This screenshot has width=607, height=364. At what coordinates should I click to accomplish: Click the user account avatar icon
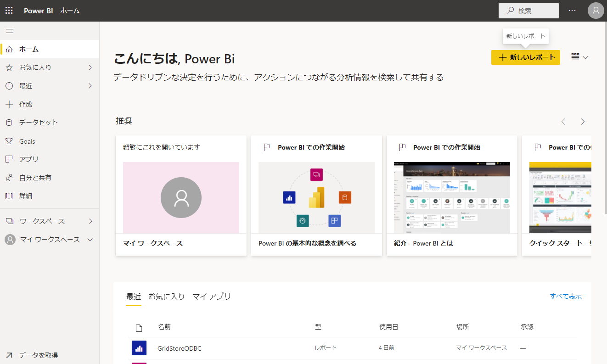(x=596, y=11)
